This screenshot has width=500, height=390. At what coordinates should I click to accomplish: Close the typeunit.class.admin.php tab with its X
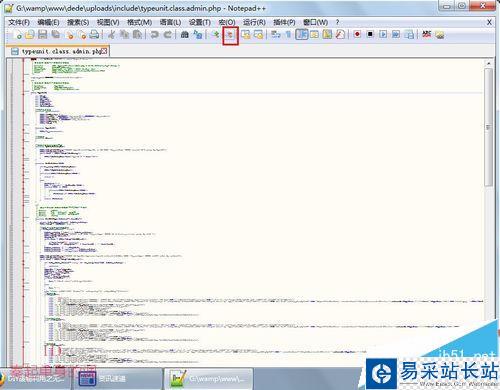click(x=105, y=51)
